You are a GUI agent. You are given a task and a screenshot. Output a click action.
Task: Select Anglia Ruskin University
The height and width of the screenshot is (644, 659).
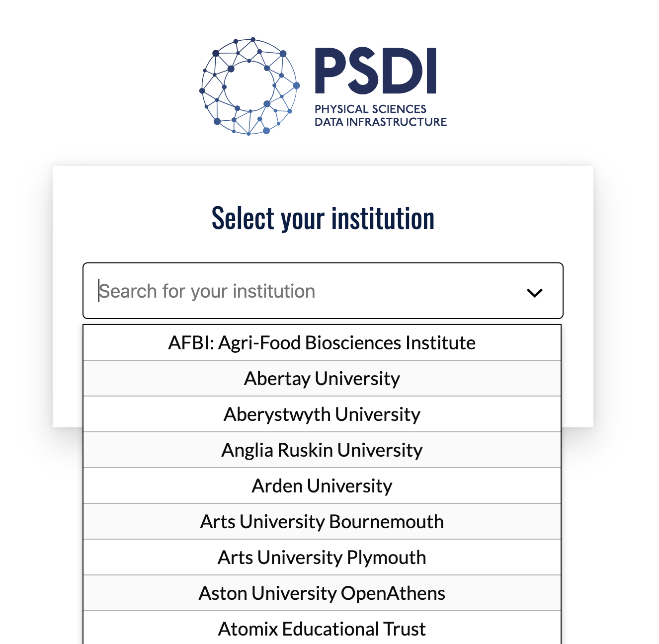pyautogui.click(x=322, y=450)
